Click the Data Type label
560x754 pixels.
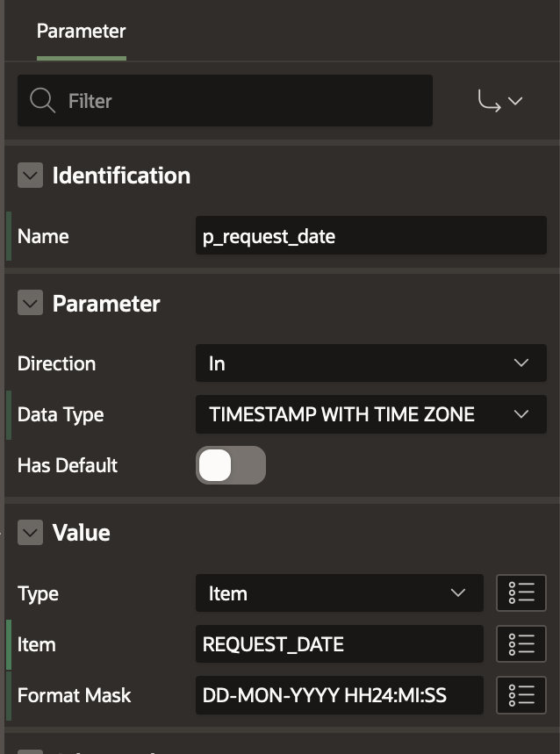[61, 414]
